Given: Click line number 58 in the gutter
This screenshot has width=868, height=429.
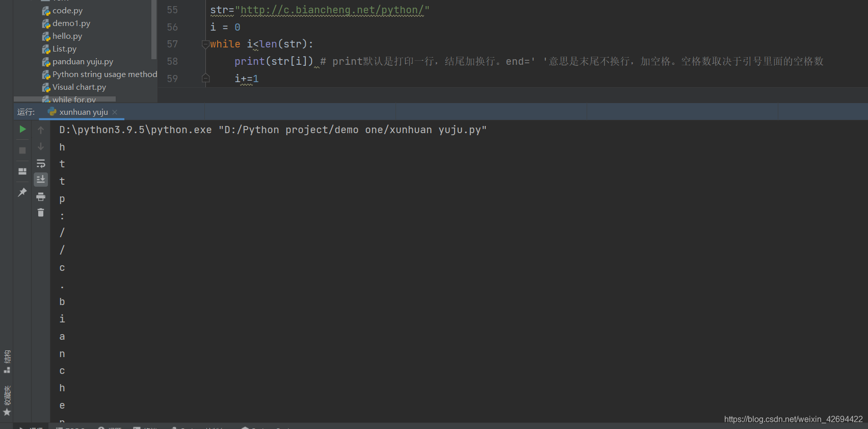Looking at the screenshot, I should [172, 61].
